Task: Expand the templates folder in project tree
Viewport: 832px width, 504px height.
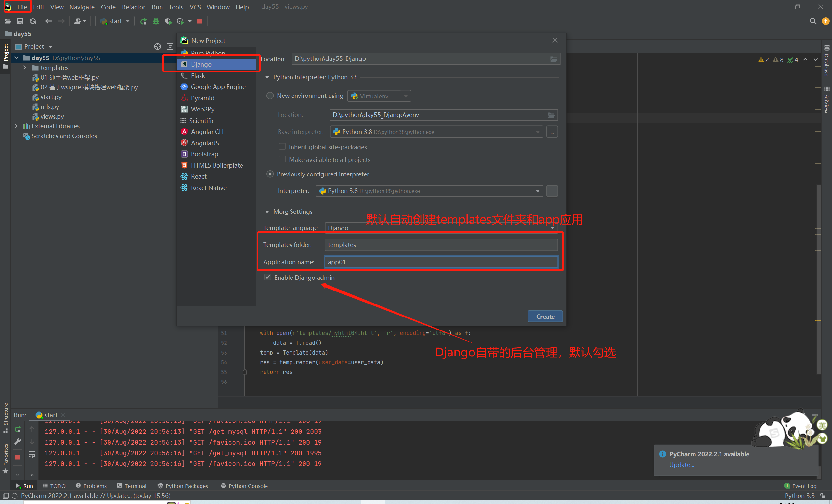Action: 25,68
